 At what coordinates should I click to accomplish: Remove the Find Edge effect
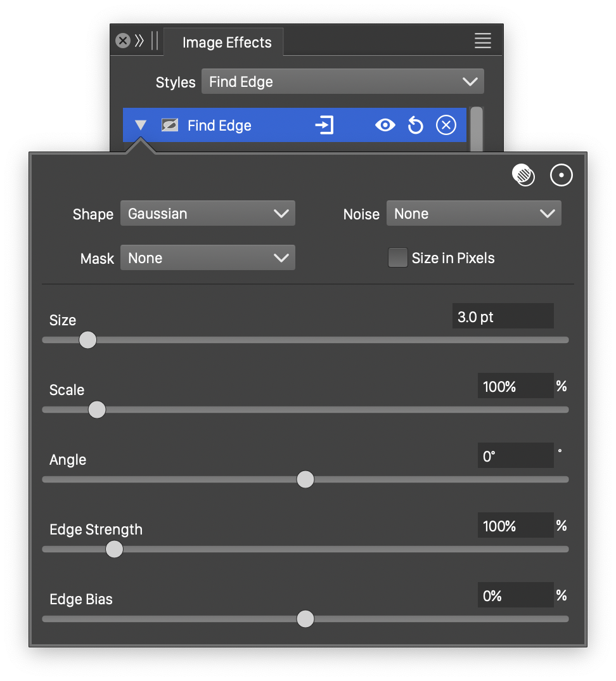[x=446, y=126]
